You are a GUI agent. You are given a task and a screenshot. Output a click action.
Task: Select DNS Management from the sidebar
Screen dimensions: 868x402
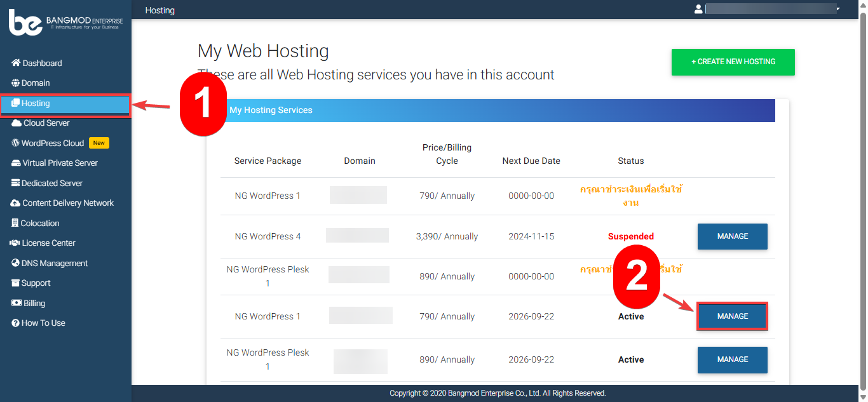[x=55, y=263]
